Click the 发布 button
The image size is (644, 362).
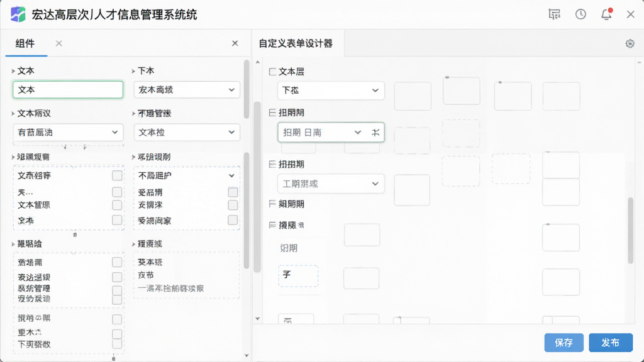pyautogui.click(x=610, y=343)
